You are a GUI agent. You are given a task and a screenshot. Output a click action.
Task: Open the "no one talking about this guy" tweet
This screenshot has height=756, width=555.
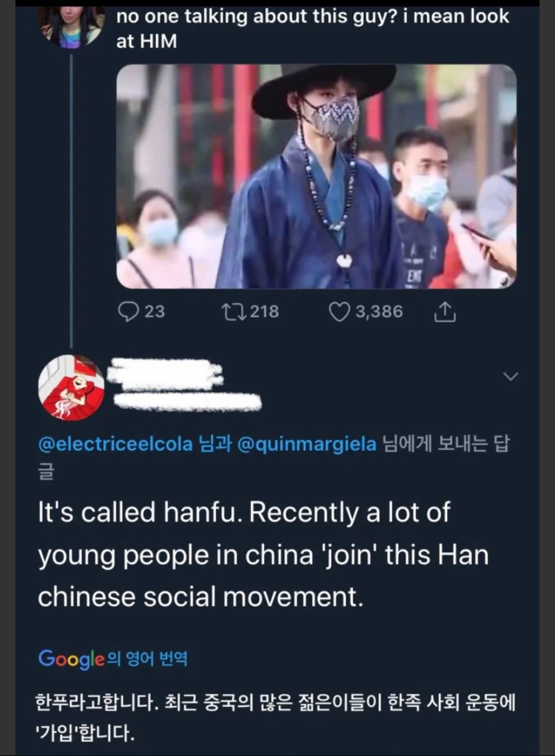coord(313,29)
